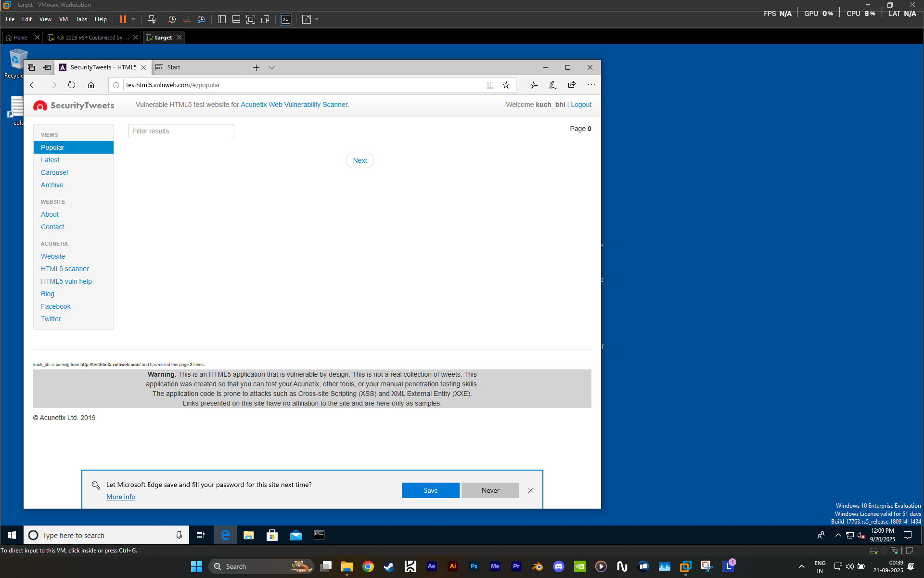924x578 pixels.
Task: Open the add notes pen icon
Action: [x=552, y=85]
